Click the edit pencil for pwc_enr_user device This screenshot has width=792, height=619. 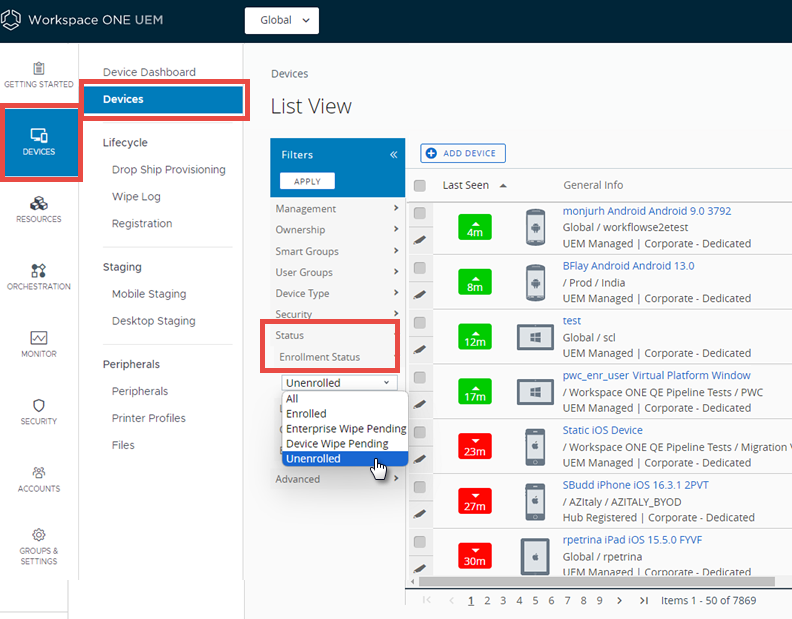tap(419, 404)
